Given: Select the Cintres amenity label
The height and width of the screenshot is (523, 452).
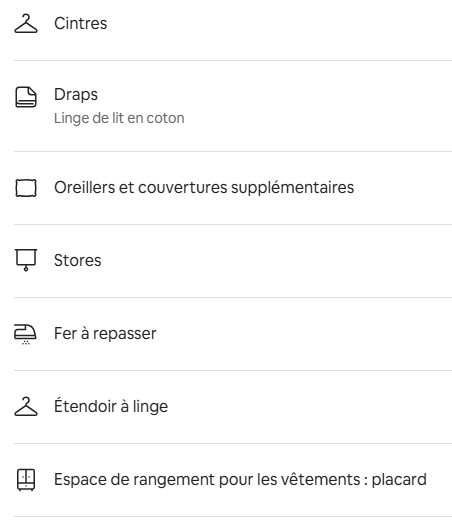Looking at the screenshot, I should click(81, 23).
